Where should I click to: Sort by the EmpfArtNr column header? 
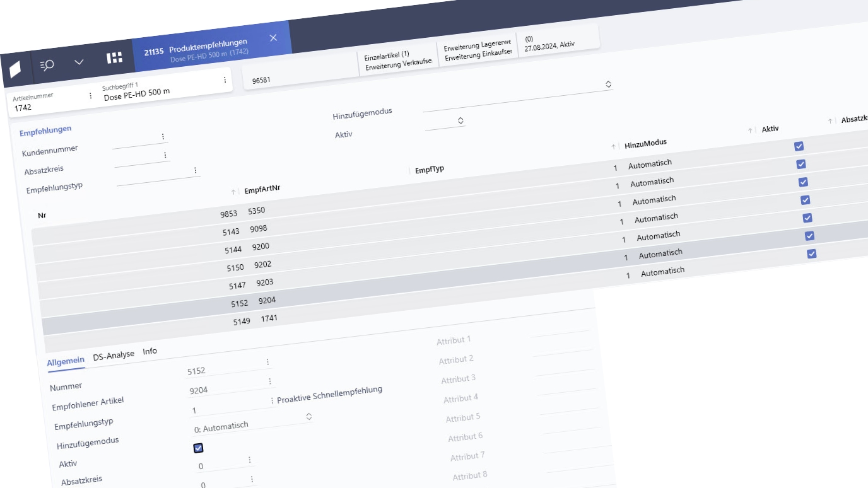pyautogui.click(x=262, y=189)
